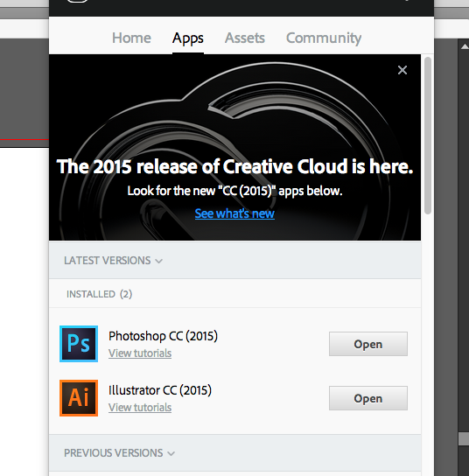View tutorials for Photoshop CC
This screenshot has height=476, width=469.
(140, 353)
